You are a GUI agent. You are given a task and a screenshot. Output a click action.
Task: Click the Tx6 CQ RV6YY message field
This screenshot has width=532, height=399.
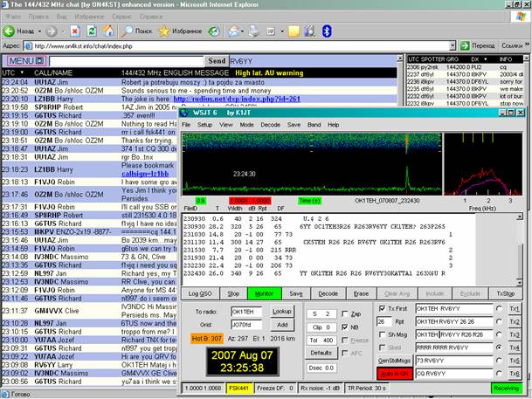(454, 374)
